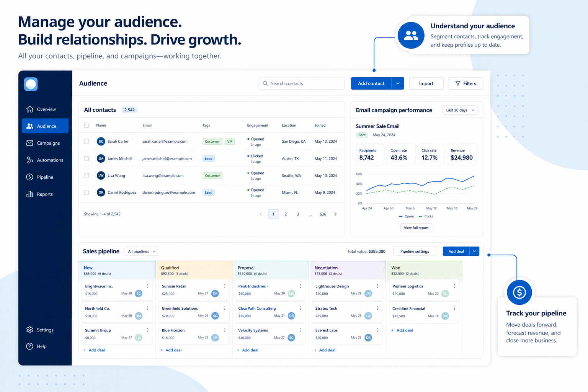Open the ClearPath Consulting deal link
The height and width of the screenshot is (392, 588).
pyautogui.click(x=257, y=309)
